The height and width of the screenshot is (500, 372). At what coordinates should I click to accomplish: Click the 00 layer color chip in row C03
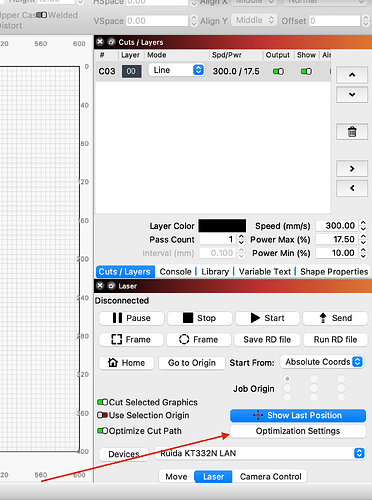click(x=131, y=71)
